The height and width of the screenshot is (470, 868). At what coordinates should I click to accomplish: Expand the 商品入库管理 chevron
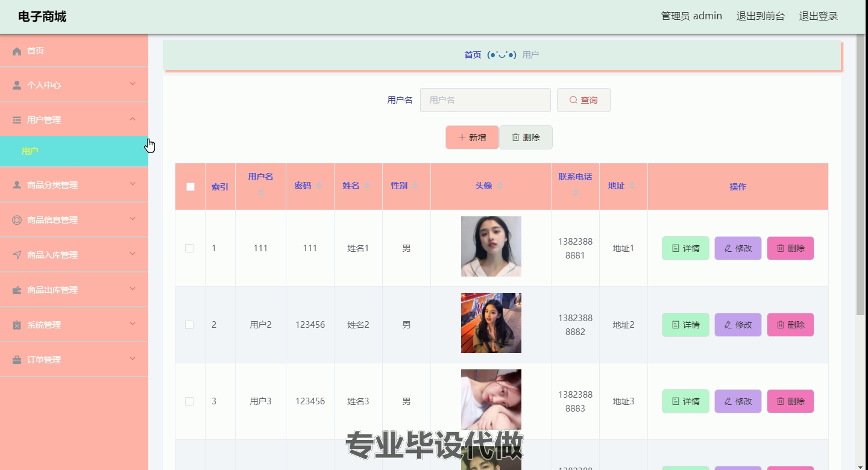(x=133, y=254)
